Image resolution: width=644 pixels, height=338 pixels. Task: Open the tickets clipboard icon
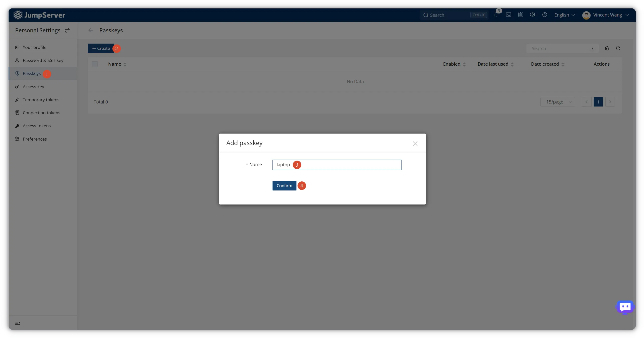click(521, 15)
